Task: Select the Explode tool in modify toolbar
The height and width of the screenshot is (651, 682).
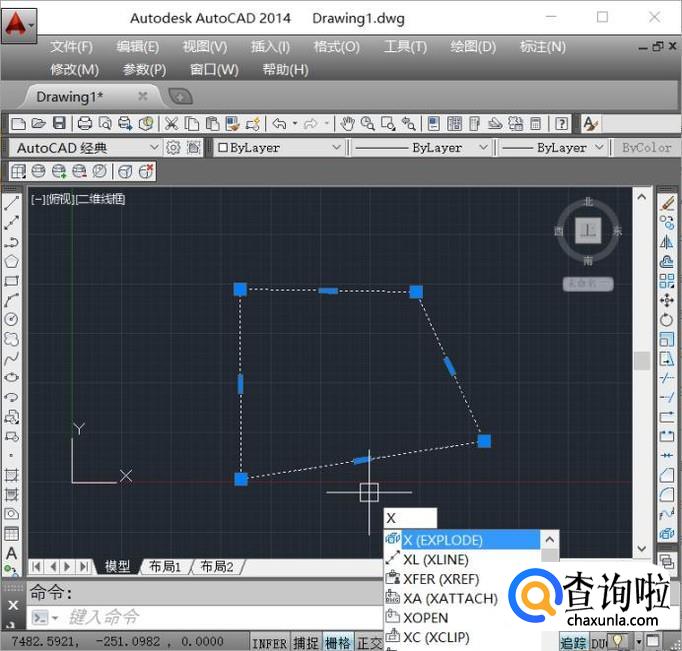Action: (667, 533)
